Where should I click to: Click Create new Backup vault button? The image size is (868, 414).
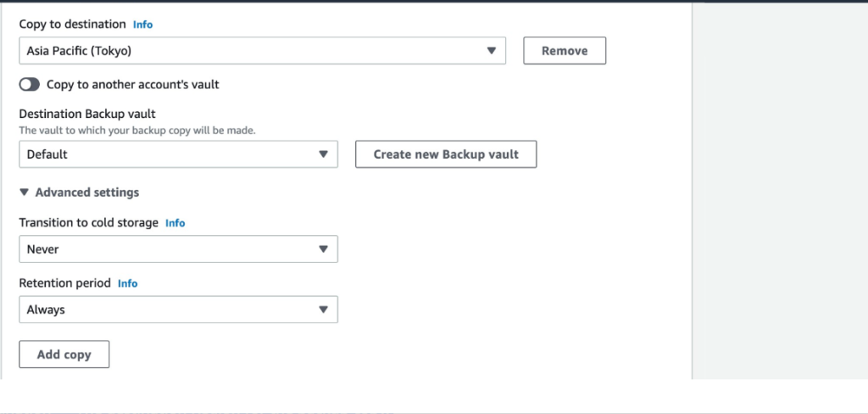[446, 154]
